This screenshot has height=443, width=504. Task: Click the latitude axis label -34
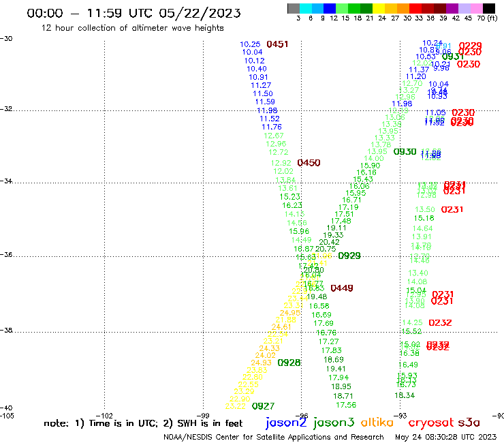[6, 181]
